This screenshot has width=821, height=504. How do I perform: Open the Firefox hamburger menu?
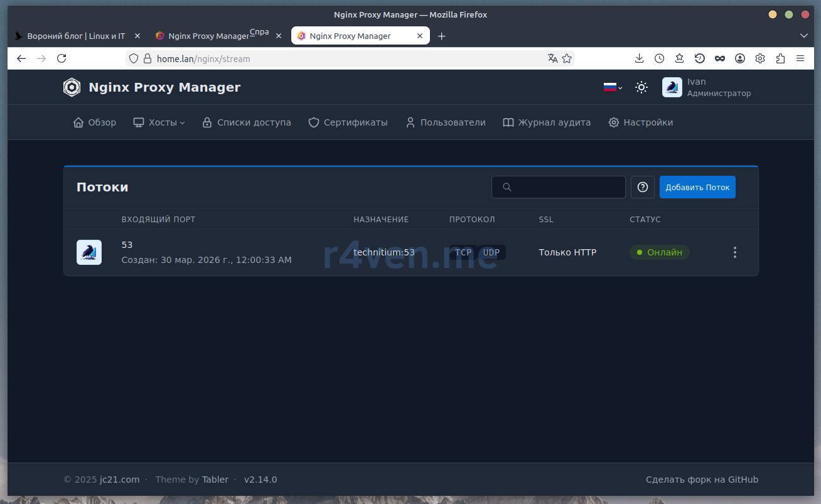pos(800,58)
